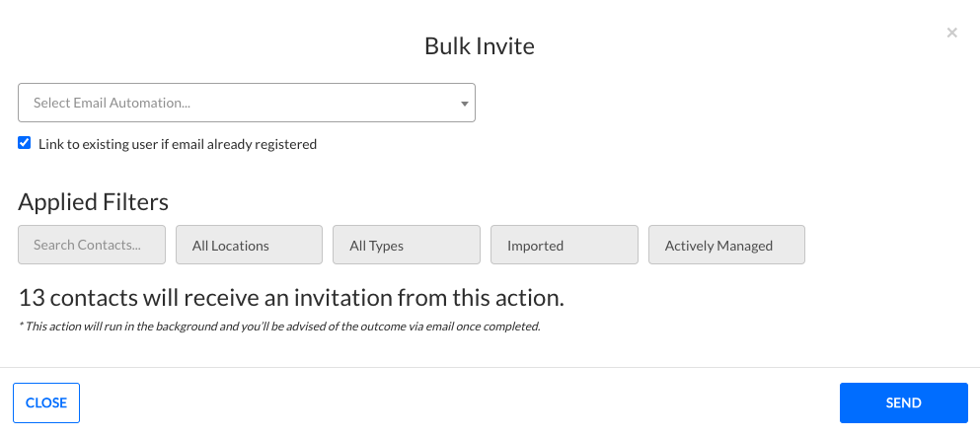Click the Search Contacts filter field
980x437 pixels.
pos(92,245)
